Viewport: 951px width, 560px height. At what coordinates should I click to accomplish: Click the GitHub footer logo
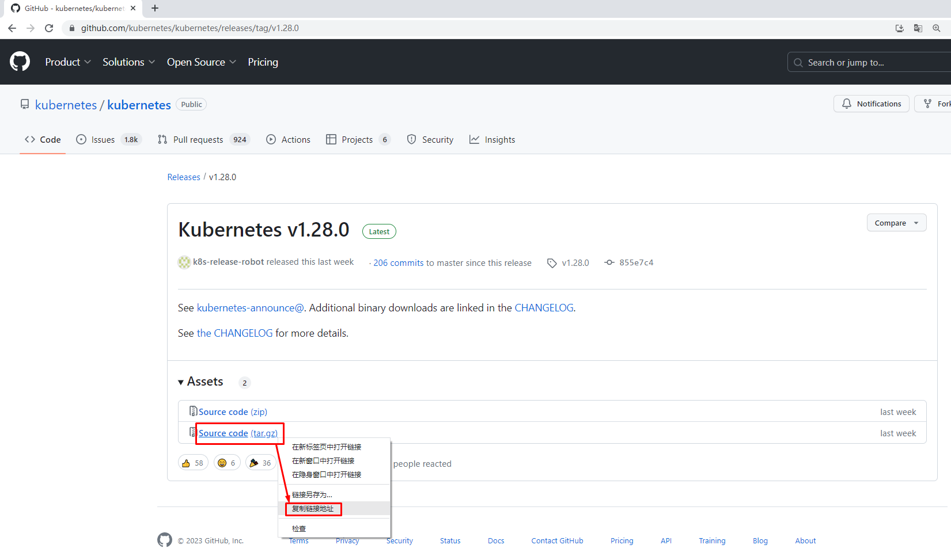coord(165,540)
